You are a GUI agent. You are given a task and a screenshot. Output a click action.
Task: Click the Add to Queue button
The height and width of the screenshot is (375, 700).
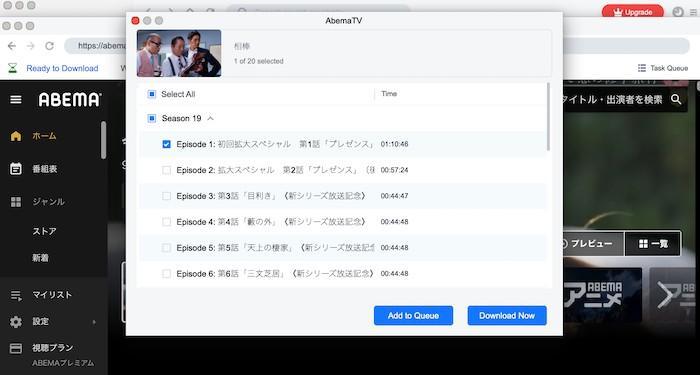pos(413,316)
